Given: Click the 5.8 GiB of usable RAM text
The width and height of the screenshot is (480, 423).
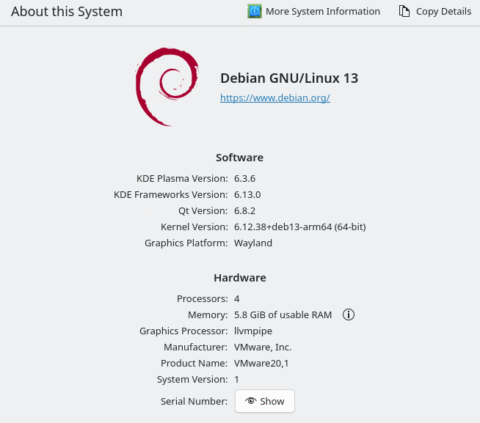Looking at the screenshot, I should [283, 315].
